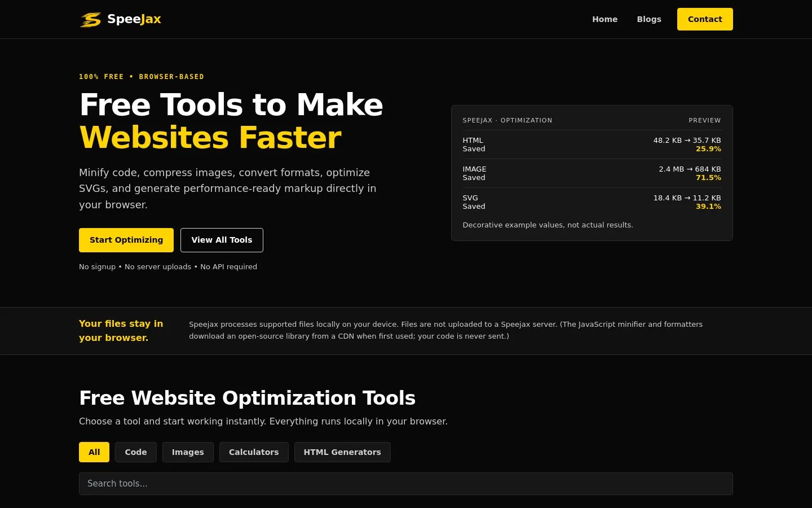Viewport: 812px width, 508px height.
Task: Click the 'Websites Faster' yellow heading
Action: click(210, 138)
